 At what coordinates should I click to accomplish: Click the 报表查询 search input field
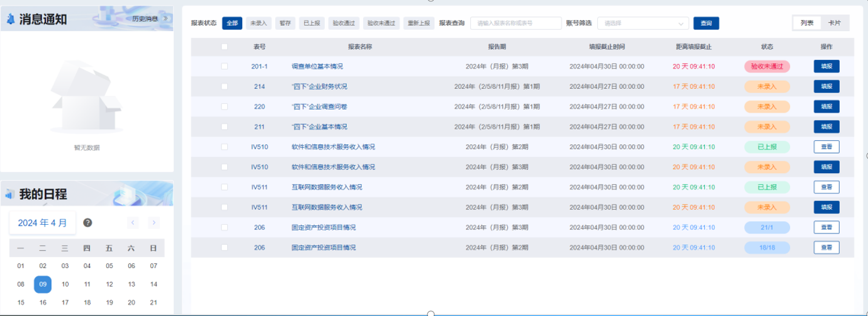[516, 23]
